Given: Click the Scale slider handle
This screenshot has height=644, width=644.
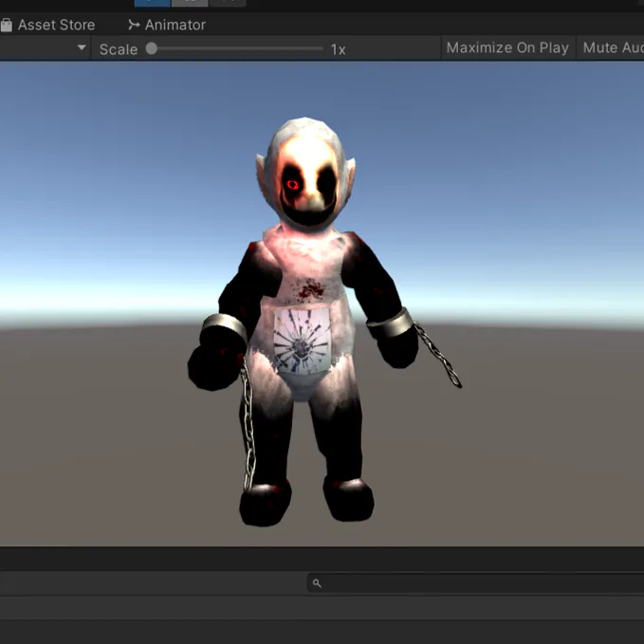Looking at the screenshot, I should [152, 48].
